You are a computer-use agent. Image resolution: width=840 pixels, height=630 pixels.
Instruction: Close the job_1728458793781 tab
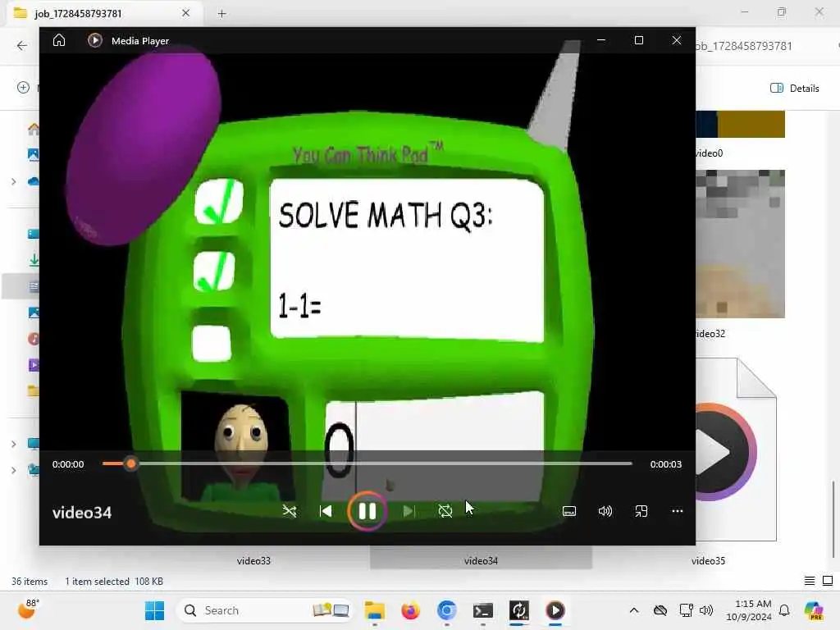(x=186, y=13)
